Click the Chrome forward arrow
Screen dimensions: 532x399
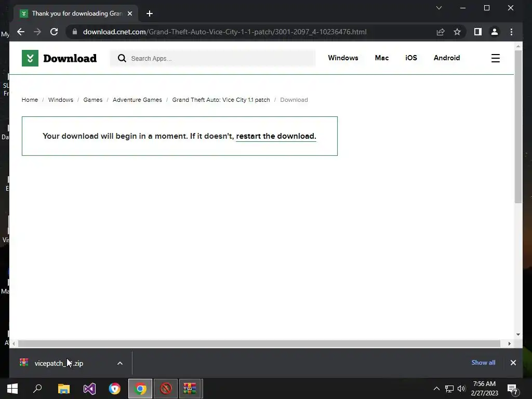[37, 32]
